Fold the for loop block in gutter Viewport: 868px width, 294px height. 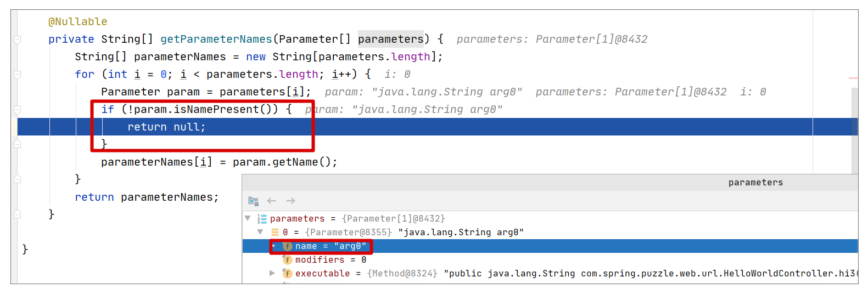pyautogui.click(x=18, y=75)
